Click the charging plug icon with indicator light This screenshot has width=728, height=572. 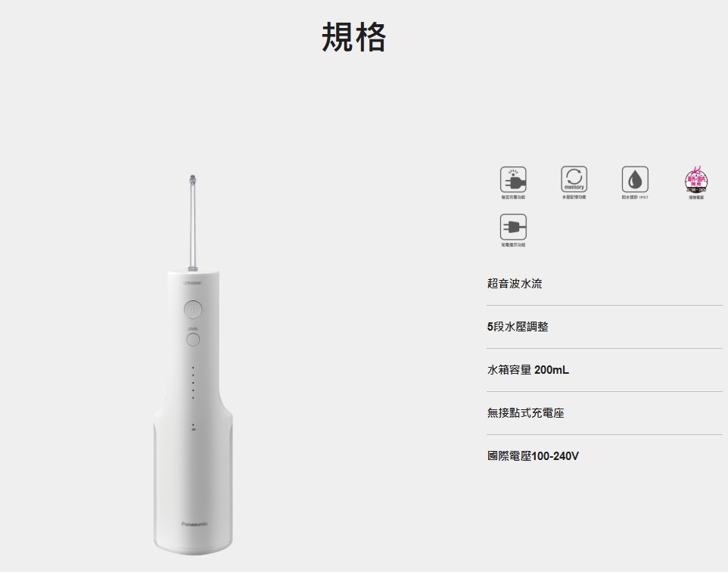[x=513, y=179]
